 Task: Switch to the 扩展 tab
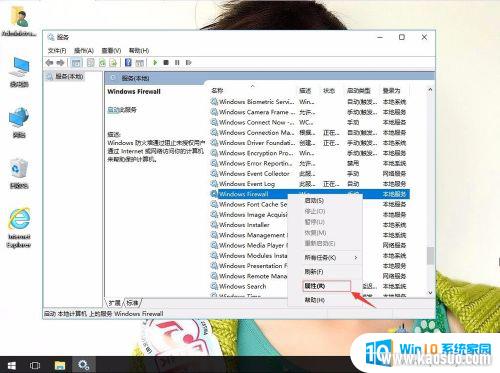coord(114,303)
